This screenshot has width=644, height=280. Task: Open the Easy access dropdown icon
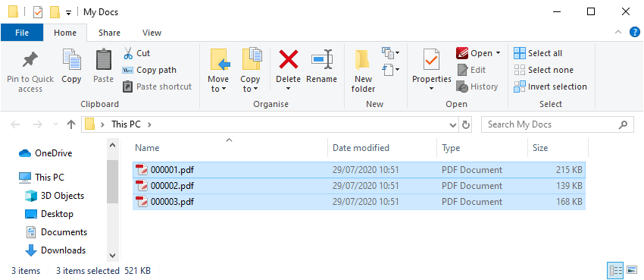pos(391,69)
